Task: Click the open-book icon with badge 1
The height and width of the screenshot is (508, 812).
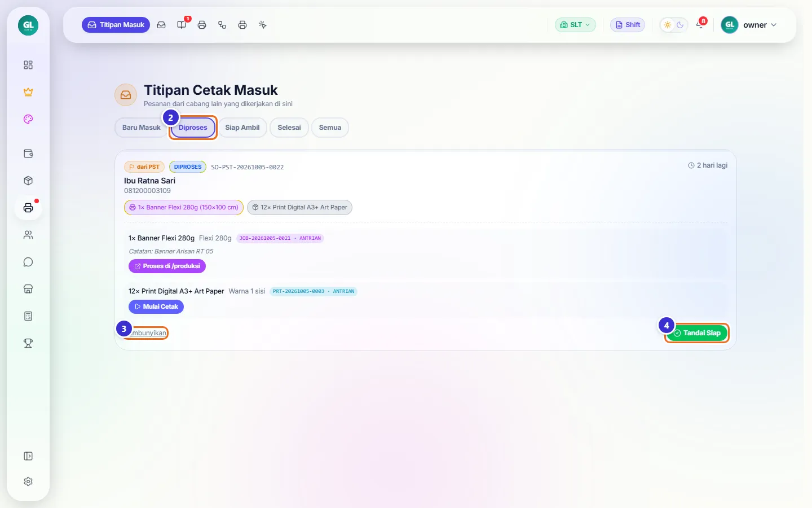Action: coord(182,25)
